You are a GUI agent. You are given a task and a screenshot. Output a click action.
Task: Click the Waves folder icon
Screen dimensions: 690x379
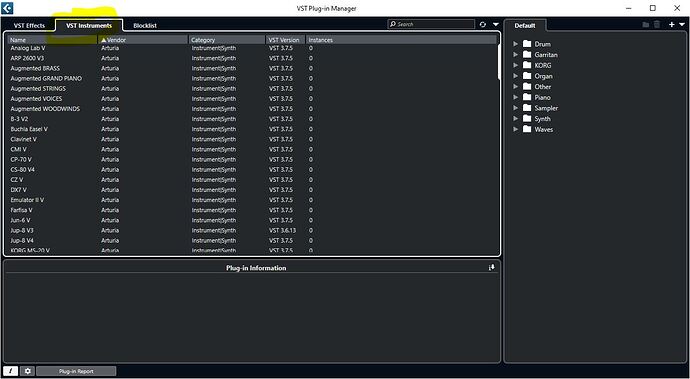point(527,129)
